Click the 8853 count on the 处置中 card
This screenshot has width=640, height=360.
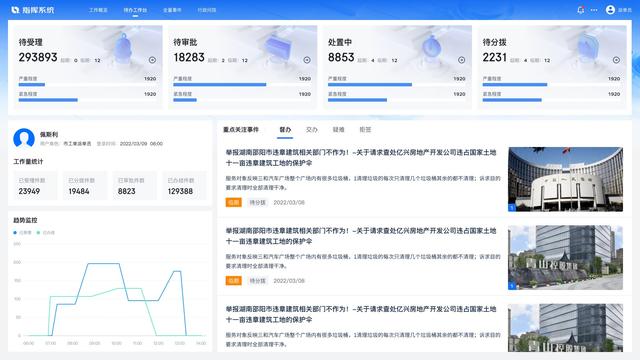(341, 58)
